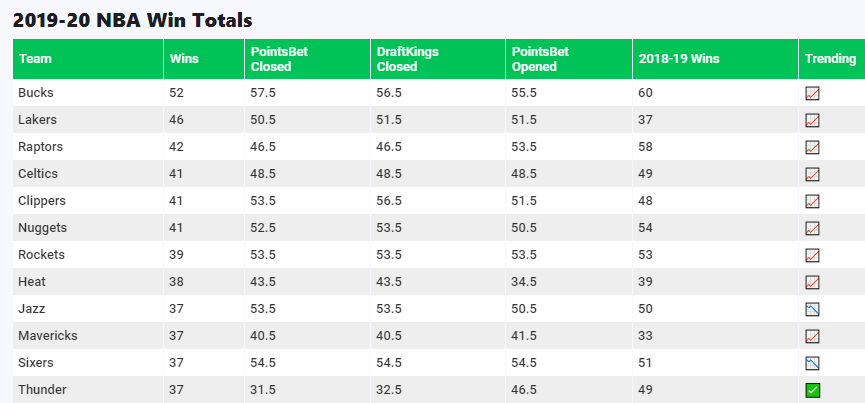Click the Rockets trending chart icon
The image size is (865, 403).
pyautogui.click(x=813, y=255)
